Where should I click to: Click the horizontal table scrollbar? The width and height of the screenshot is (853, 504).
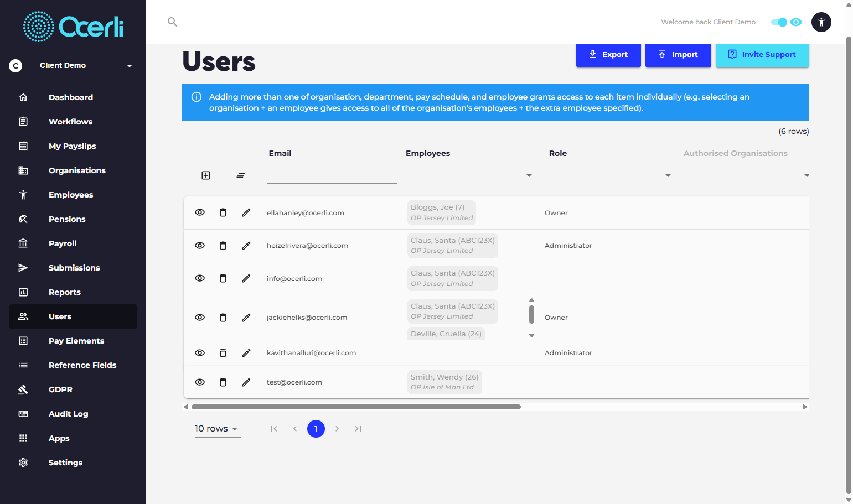click(356, 407)
